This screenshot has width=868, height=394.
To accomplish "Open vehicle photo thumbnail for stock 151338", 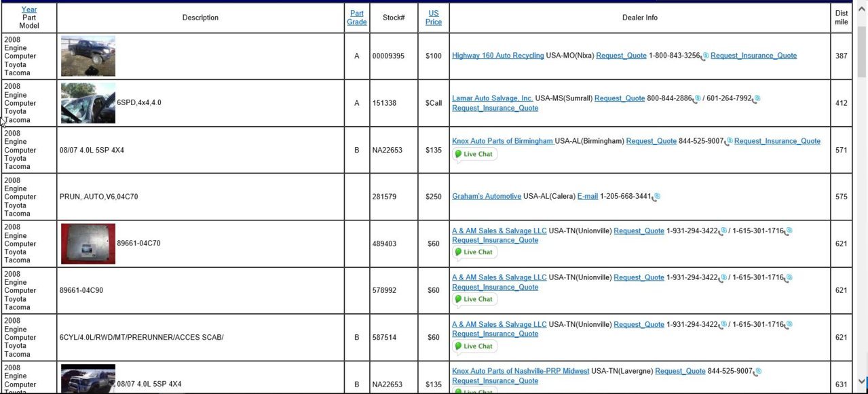I will [88, 103].
